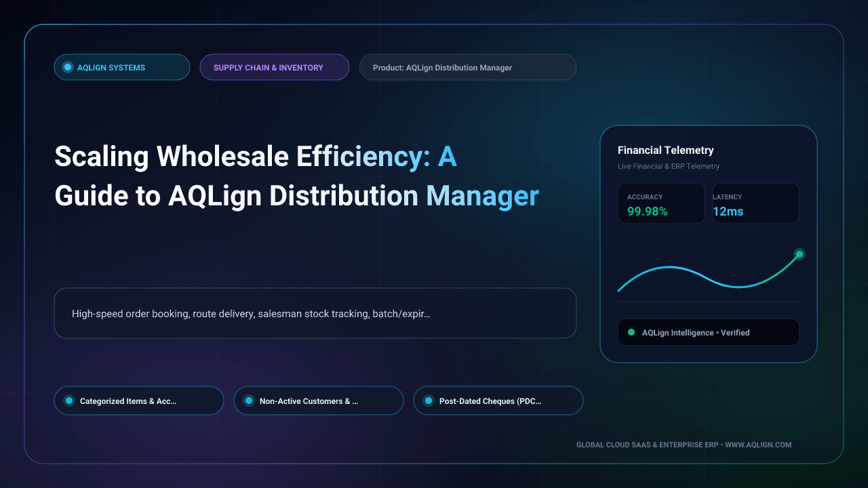The width and height of the screenshot is (868, 488).
Task: Open the Post-Dated Cheques (PDC… chip
Action: pos(498,401)
